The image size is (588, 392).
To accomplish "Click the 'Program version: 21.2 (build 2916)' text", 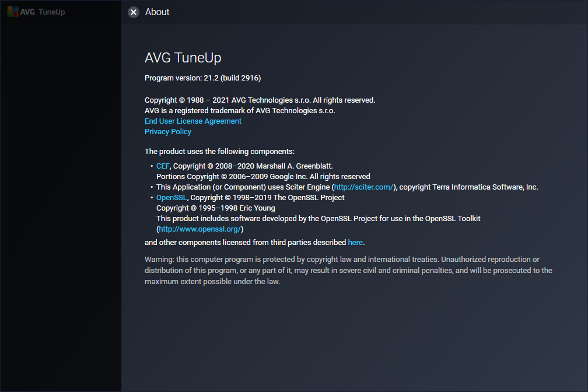I will 202,78.
